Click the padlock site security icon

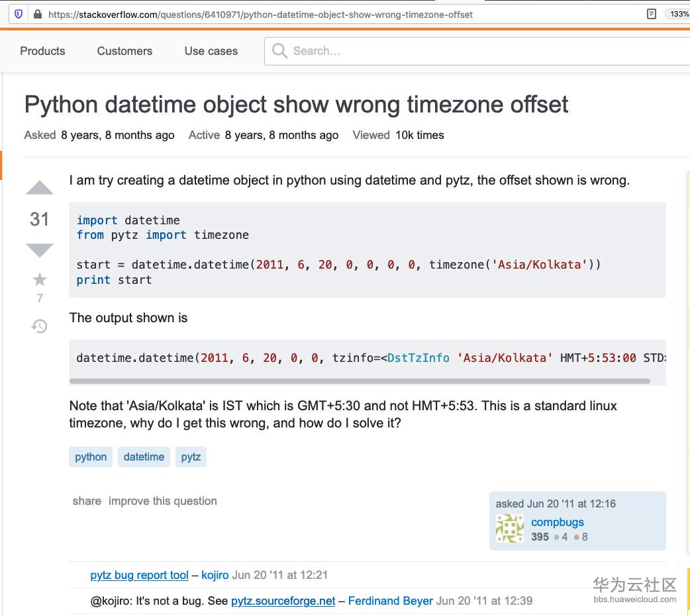(x=36, y=14)
